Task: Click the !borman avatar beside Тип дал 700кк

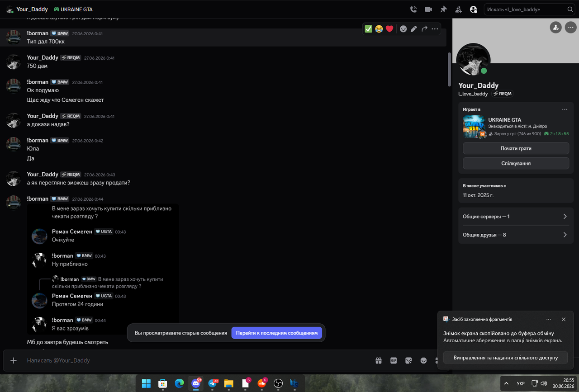Action: (x=13, y=37)
